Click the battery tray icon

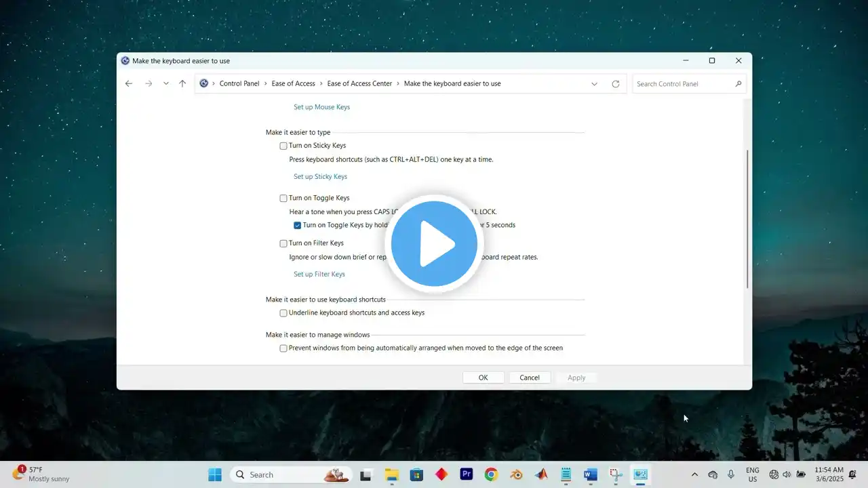pos(801,474)
